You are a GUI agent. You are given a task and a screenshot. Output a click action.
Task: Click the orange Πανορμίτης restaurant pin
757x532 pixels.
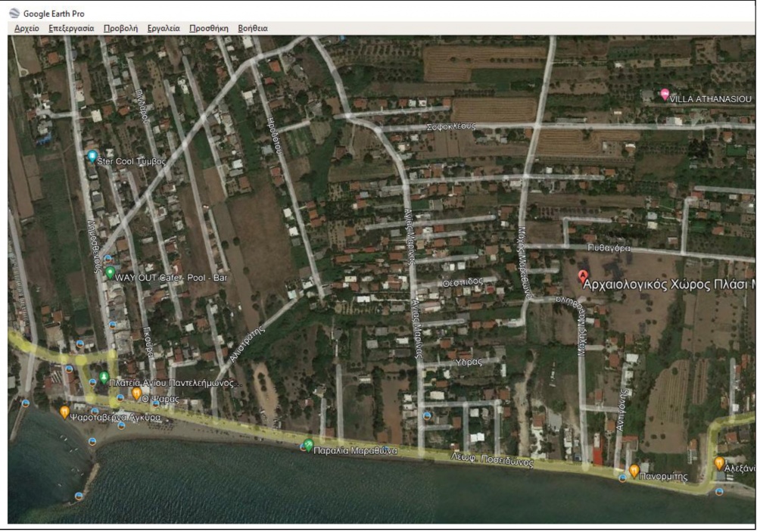(634, 471)
